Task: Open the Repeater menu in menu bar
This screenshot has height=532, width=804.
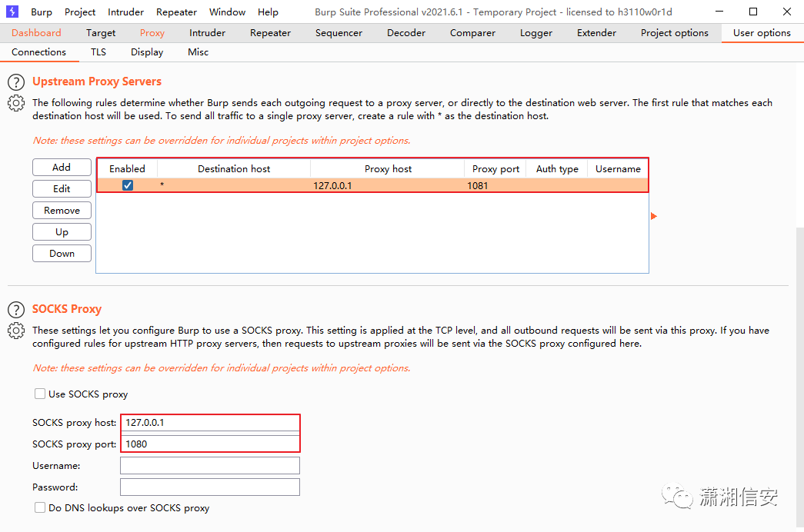Action: [176, 12]
